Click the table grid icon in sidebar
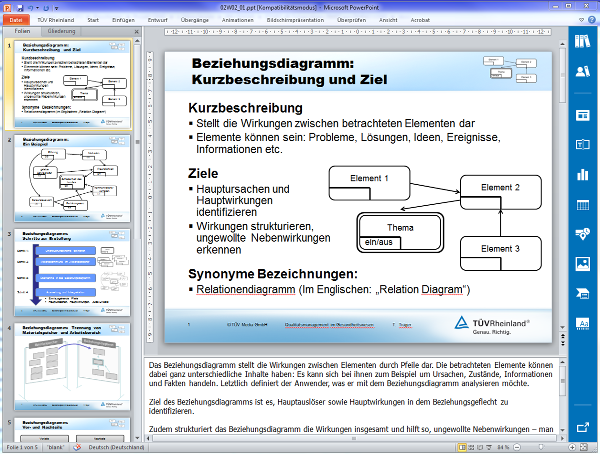600x454 pixels. [583, 205]
